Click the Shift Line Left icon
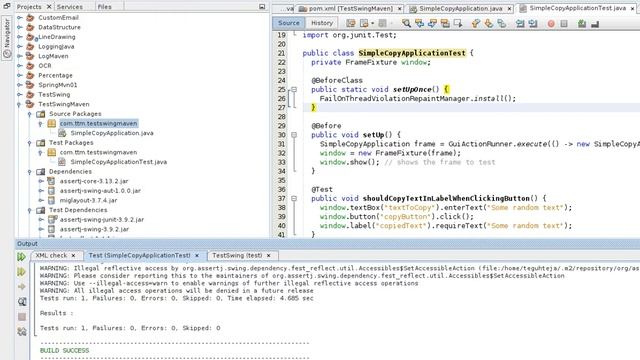640x360 pixels. tap(520, 23)
